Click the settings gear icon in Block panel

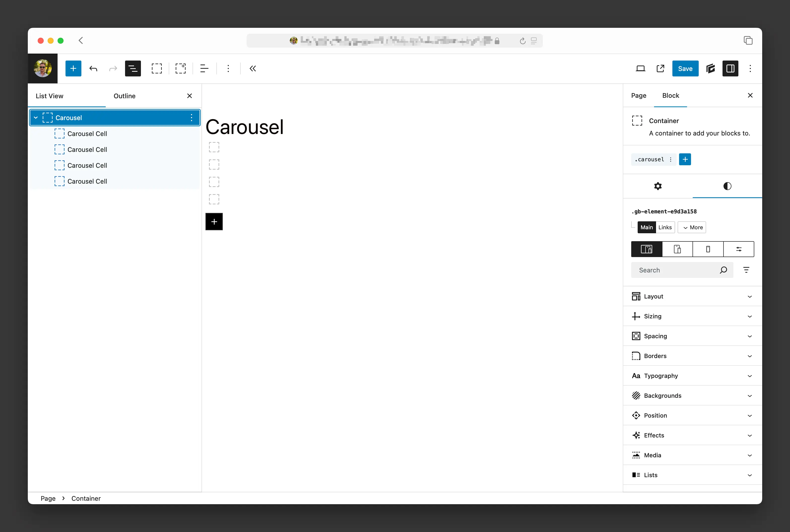[x=658, y=186]
